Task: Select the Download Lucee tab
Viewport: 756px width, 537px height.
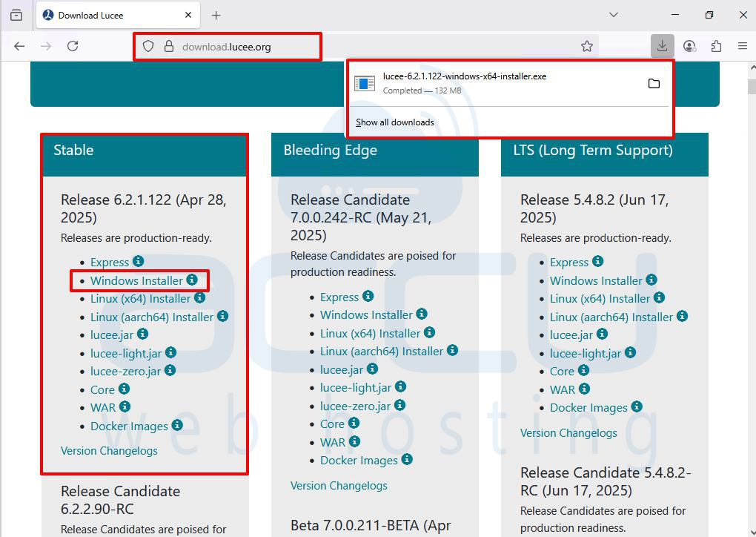Action: click(117, 16)
